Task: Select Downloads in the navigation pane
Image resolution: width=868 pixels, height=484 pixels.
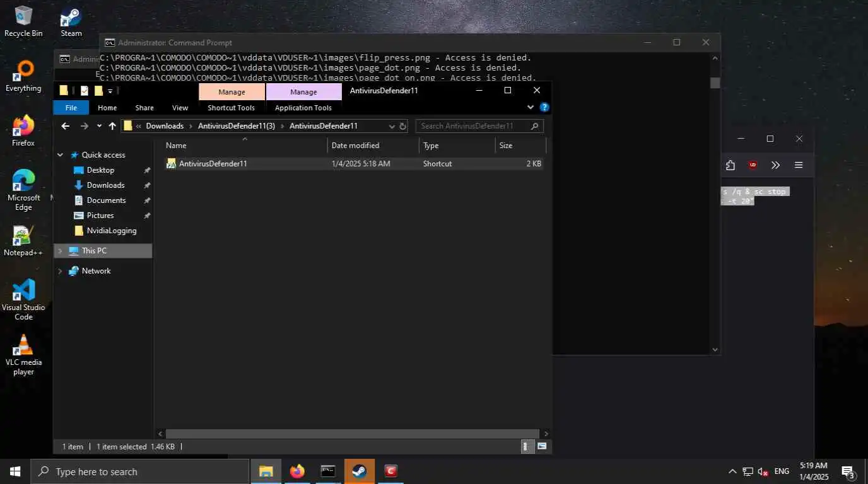Action: [x=105, y=185]
